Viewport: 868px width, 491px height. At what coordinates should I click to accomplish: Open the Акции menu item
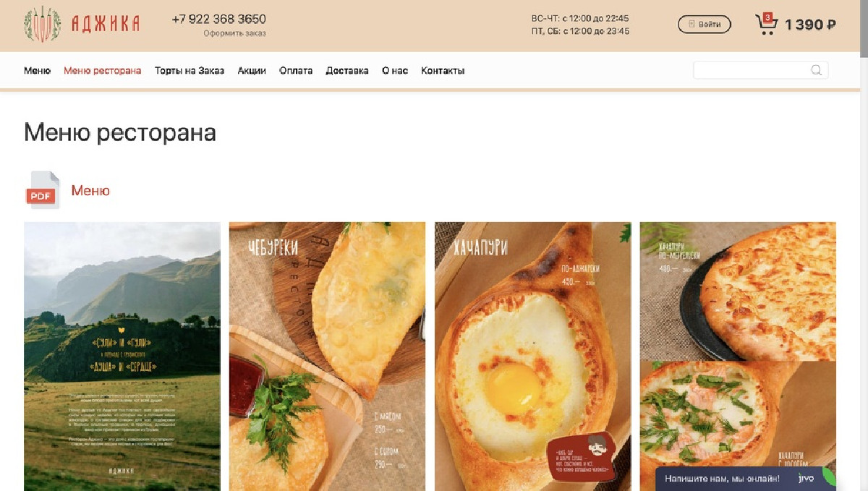pyautogui.click(x=252, y=71)
